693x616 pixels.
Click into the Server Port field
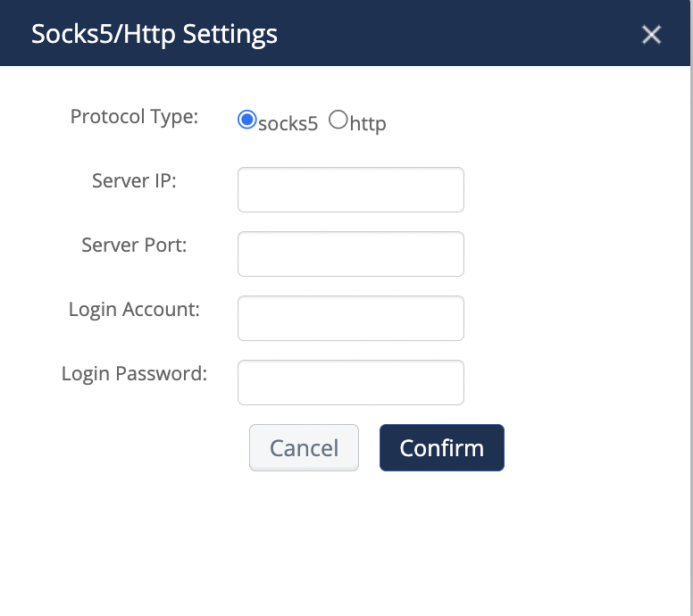pos(350,254)
